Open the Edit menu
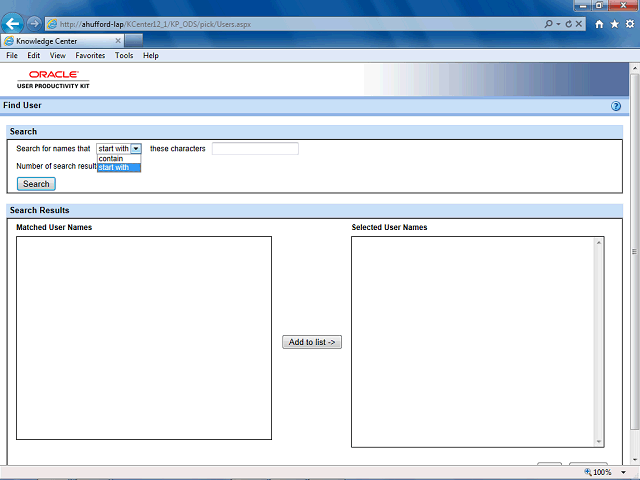The image size is (640, 480). (33, 56)
